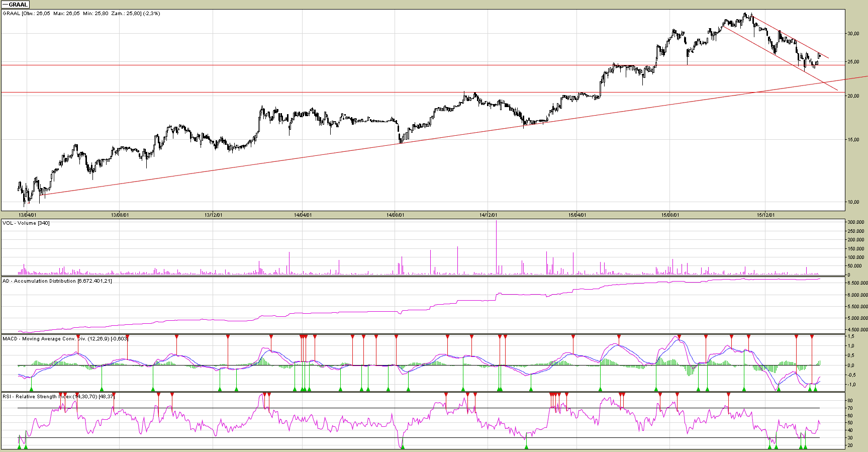This screenshot has width=868, height=452.
Task: Click leftmost green triangle in RSI panel
Action: click(19, 446)
